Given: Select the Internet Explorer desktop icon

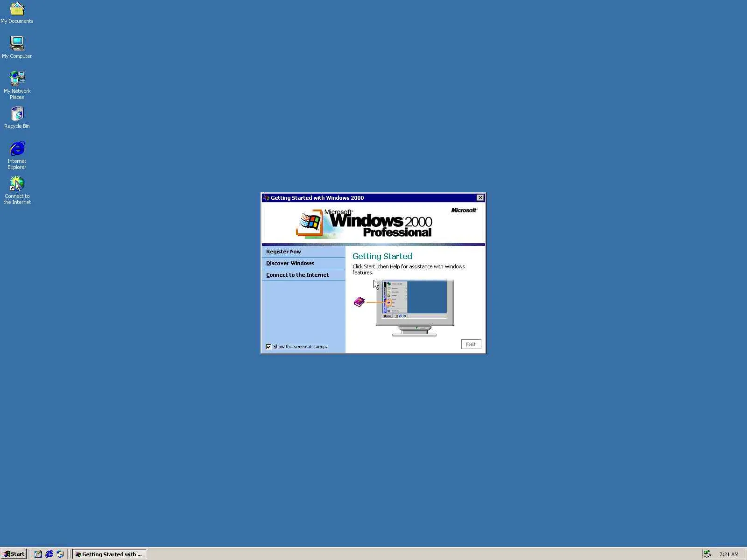Looking at the screenshot, I should tap(17, 155).
